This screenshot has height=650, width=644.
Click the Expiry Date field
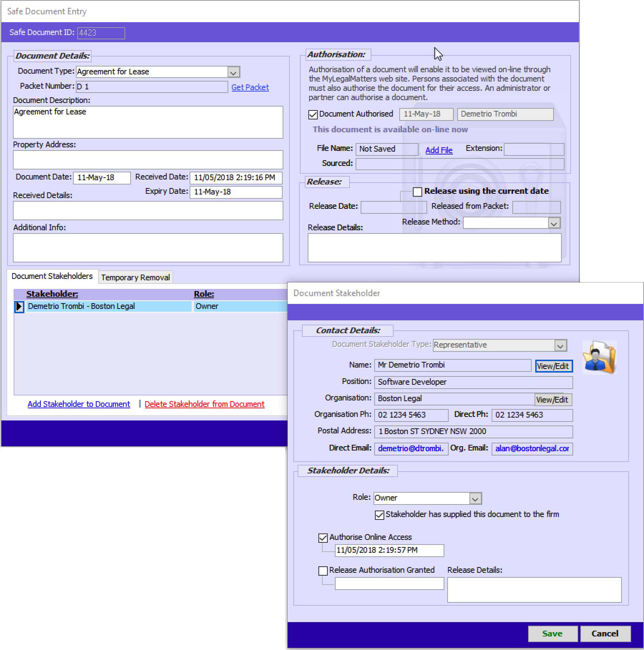click(236, 192)
